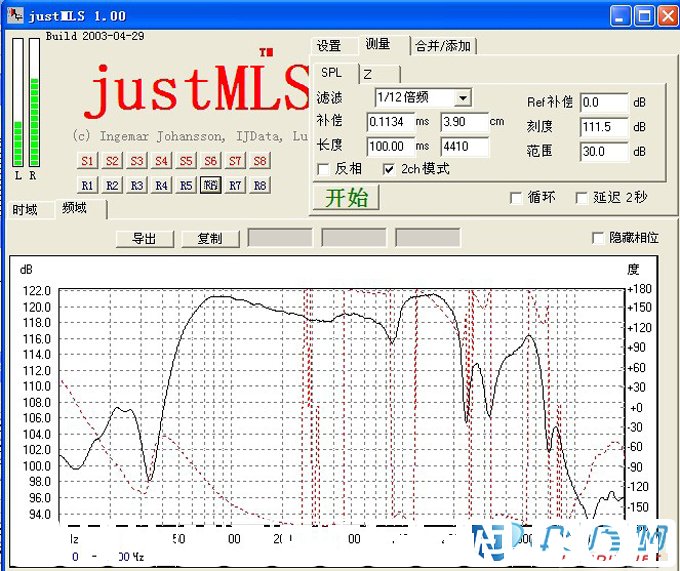
Task: Recall measurement R2
Action: pyautogui.click(x=112, y=186)
